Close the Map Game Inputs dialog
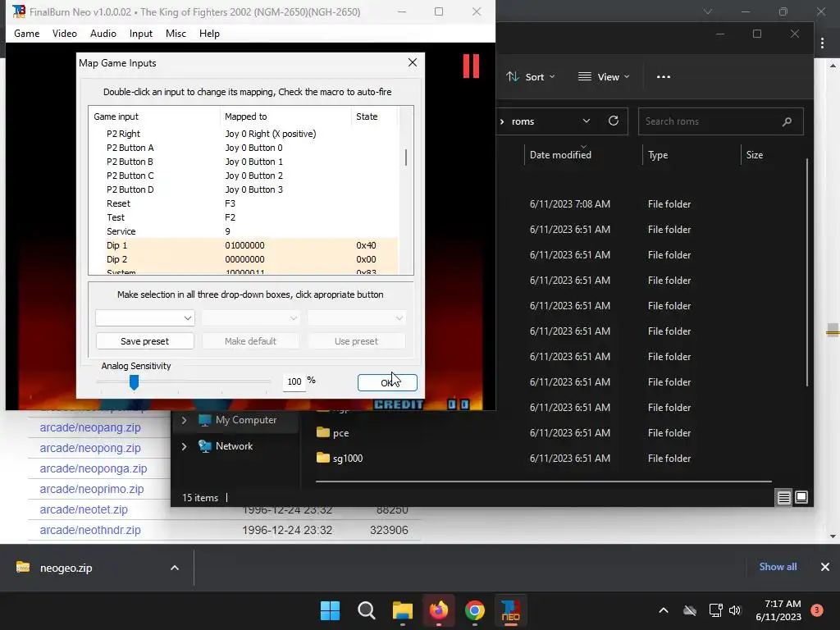This screenshot has width=840, height=630. tap(413, 62)
